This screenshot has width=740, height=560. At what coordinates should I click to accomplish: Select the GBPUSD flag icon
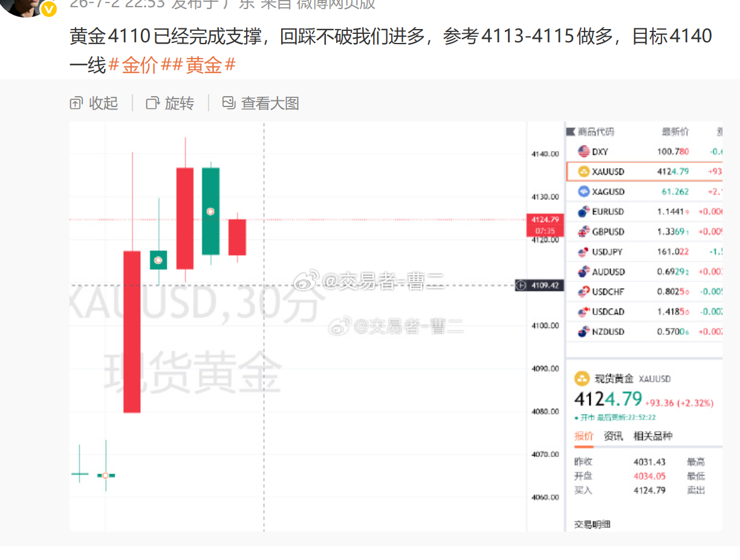pyautogui.click(x=583, y=232)
